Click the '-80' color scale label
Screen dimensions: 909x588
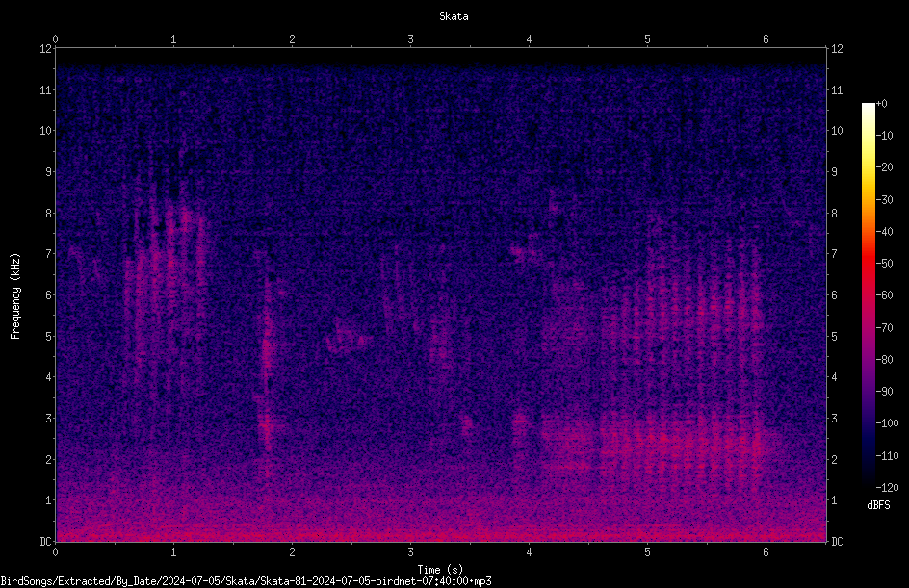(885, 359)
